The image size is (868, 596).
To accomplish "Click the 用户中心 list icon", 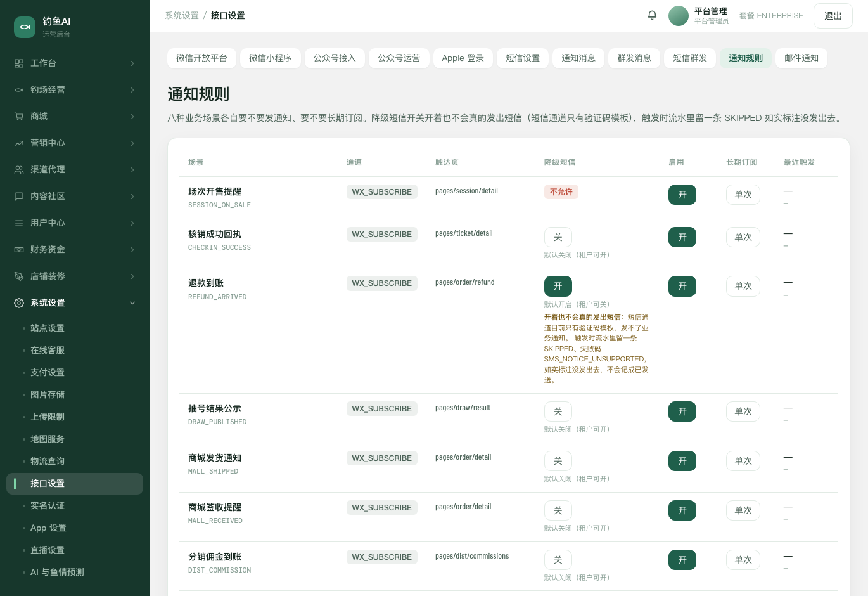I will click(x=19, y=223).
